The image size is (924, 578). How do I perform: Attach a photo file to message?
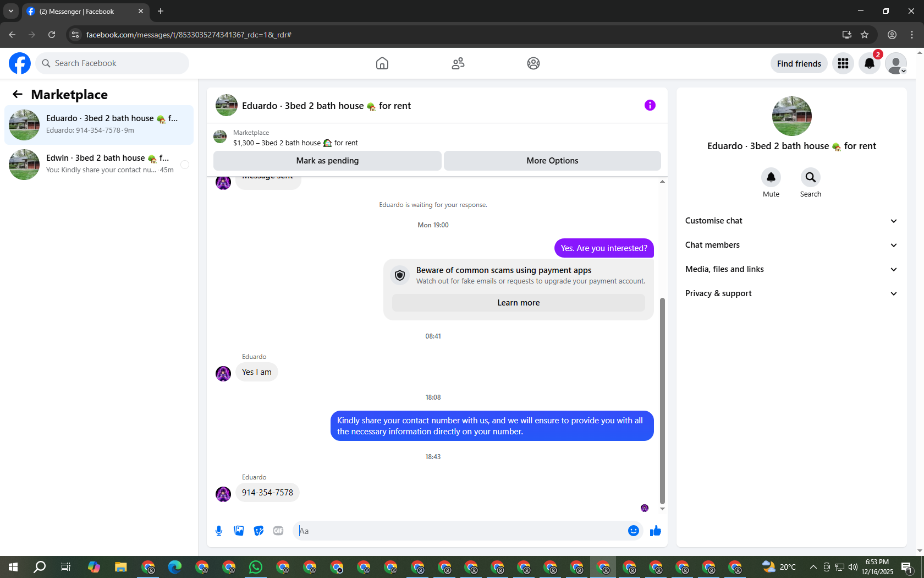click(x=239, y=531)
